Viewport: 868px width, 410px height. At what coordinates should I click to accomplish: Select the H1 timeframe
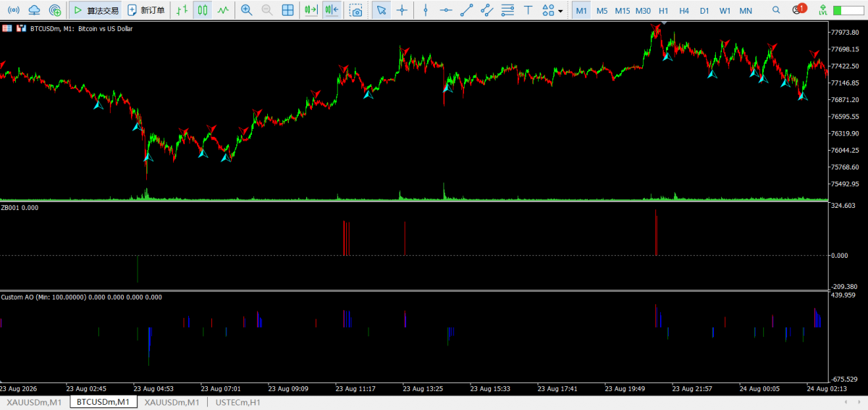[x=664, y=10]
